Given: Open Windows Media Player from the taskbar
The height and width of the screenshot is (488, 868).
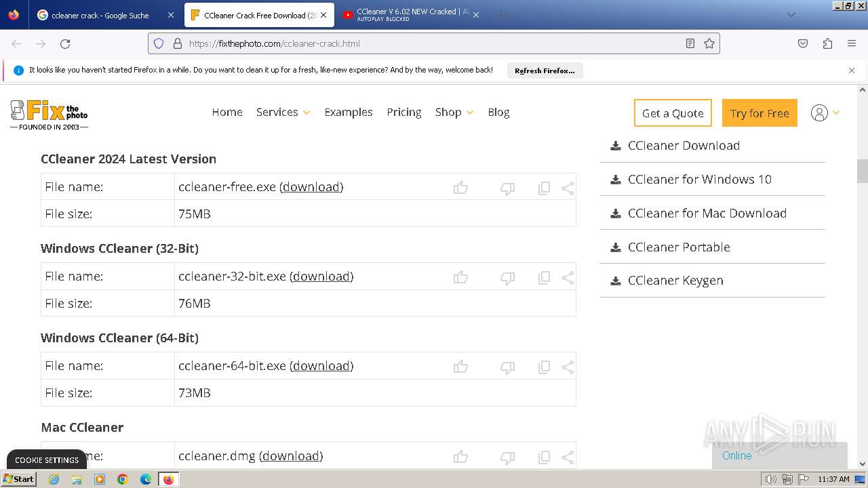Looking at the screenshot, I should [x=100, y=479].
